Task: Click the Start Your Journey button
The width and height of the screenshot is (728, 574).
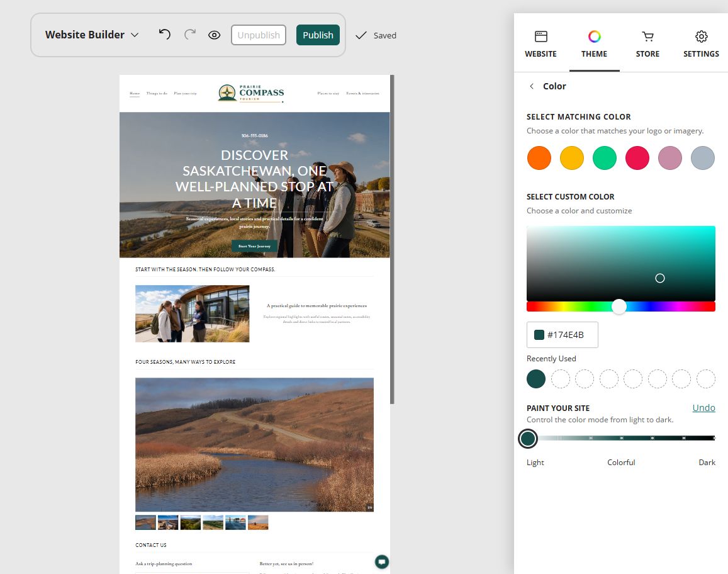Action: click(254, 246)
